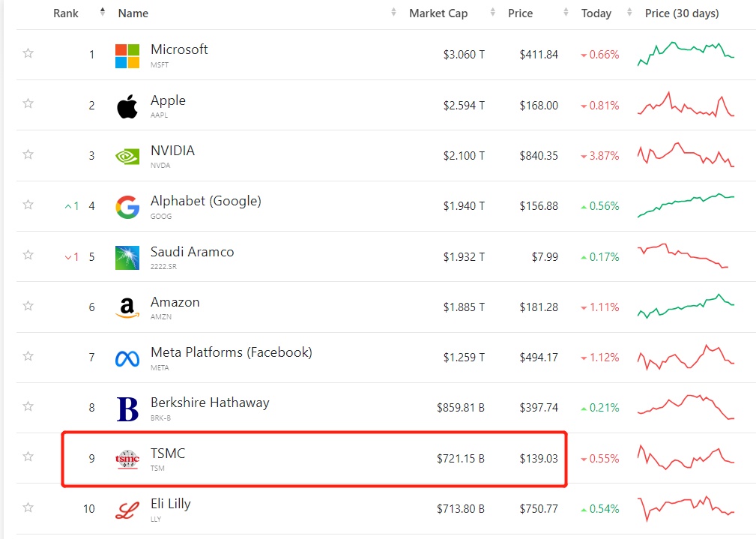
Task: Click the NVIDIA logo icon
Action: point(127,156)
